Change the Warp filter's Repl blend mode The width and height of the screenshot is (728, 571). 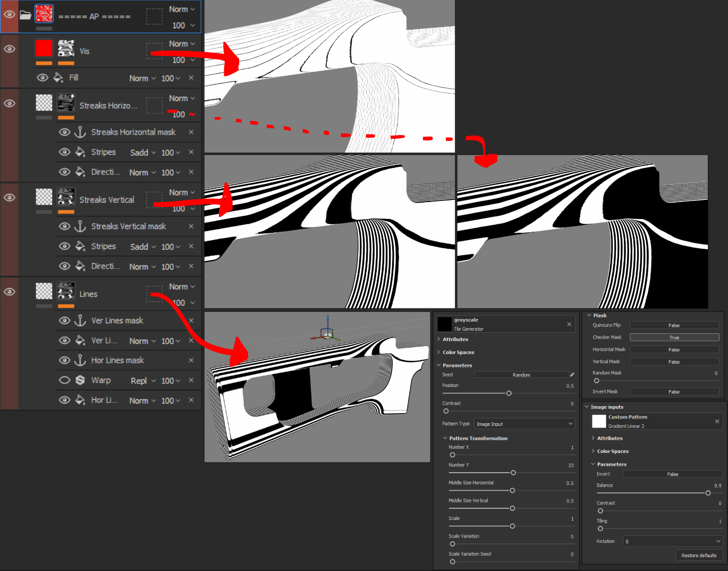point(143,381)
